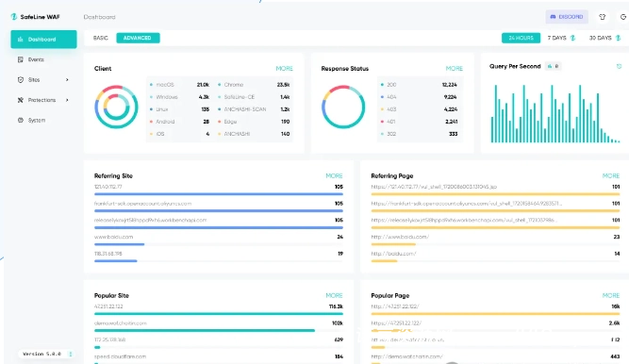Click the DISCORD button
This screenshot has width=629, height=364.
pyautogui.click(x=567, y=17)
